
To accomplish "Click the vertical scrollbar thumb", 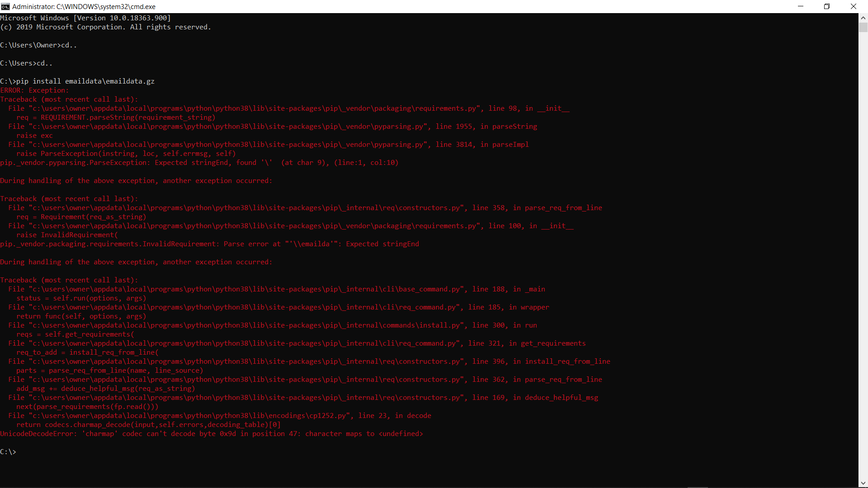I will tap(863, 27).
